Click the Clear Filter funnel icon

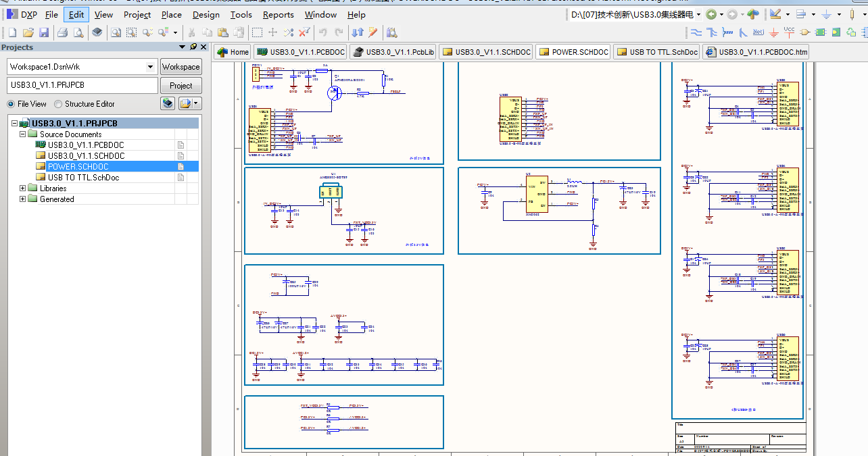pos(304,32)
